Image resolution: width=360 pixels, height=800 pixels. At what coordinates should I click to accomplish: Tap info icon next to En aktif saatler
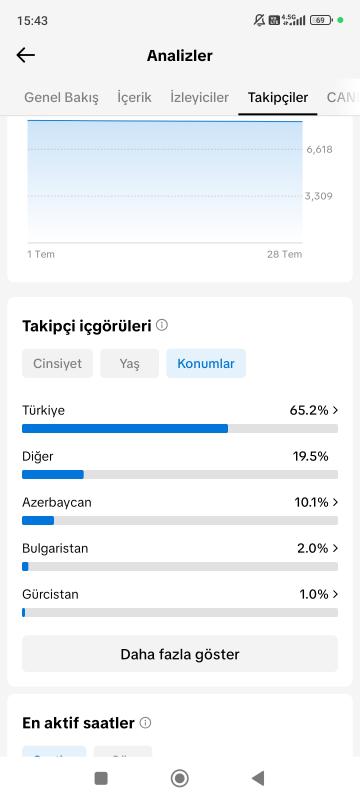tap(145, 722)
